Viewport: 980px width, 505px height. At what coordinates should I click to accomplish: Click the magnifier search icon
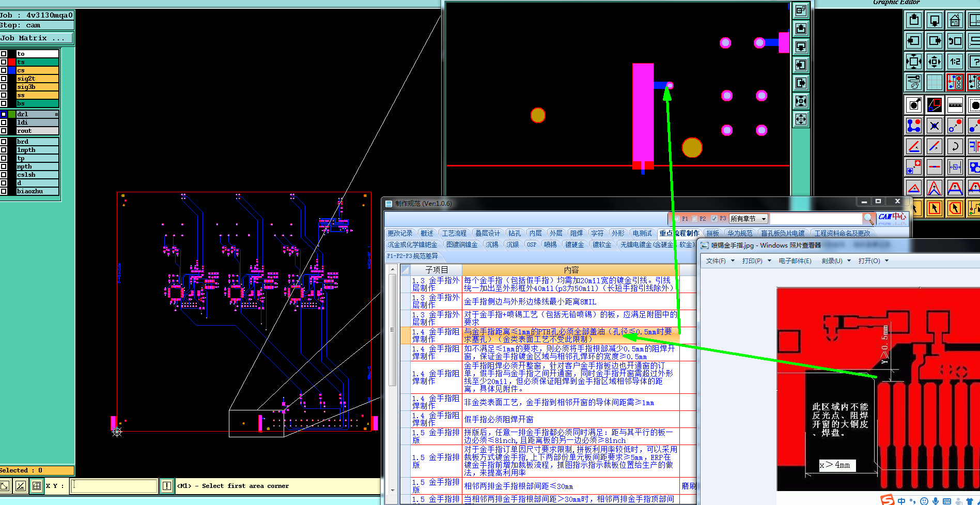[x=868, y=219]
